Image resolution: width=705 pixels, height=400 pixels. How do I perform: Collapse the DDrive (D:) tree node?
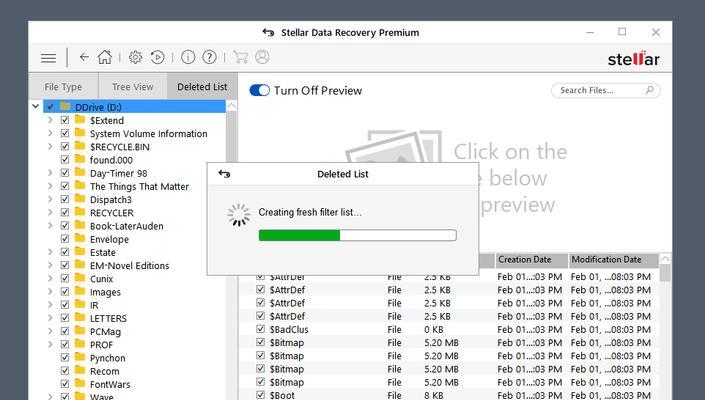click(36, 107)
